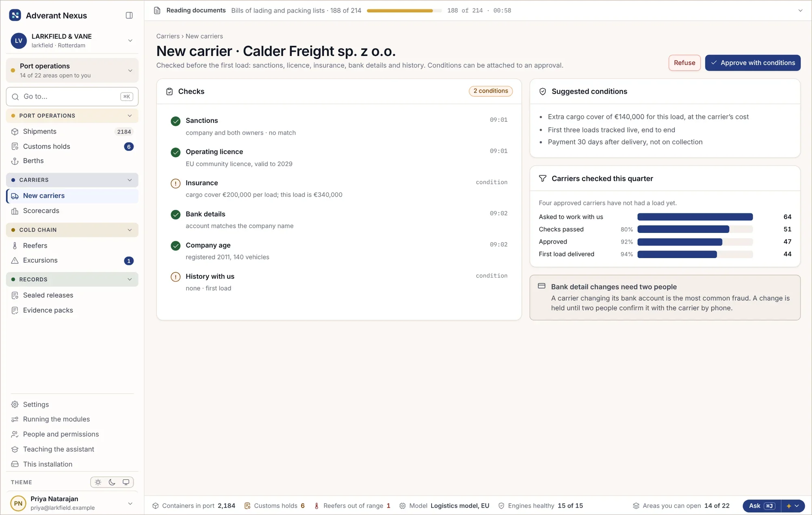The image size is (812, 515).
Task: Open Excursions warning item
Action: 72,261
